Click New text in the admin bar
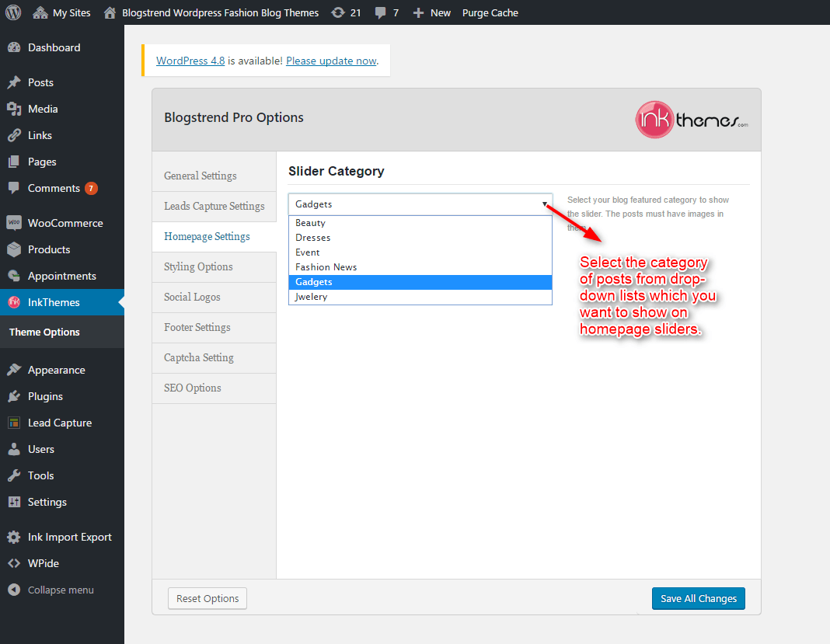Image resolution: width=830 pixels, height=644 pixels. (x=441, y=12)
